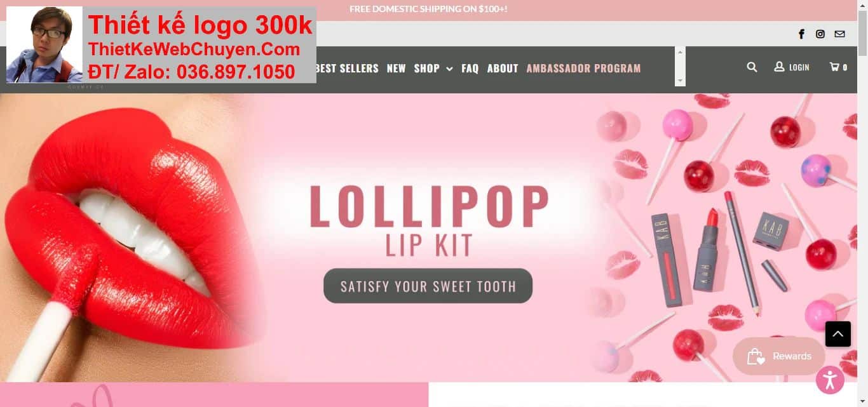Open the BEST SELLERS menu item
The image size is (868, 407).
347,68
